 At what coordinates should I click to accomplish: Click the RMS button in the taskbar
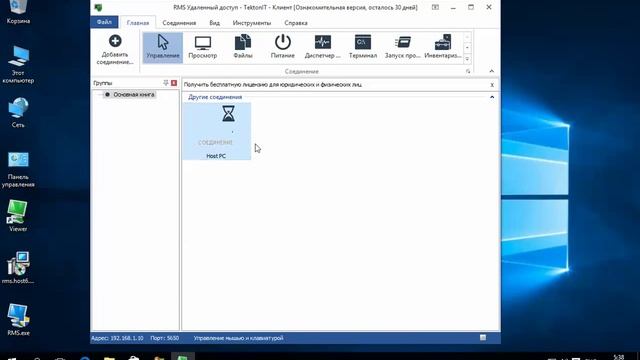point(182,356)
